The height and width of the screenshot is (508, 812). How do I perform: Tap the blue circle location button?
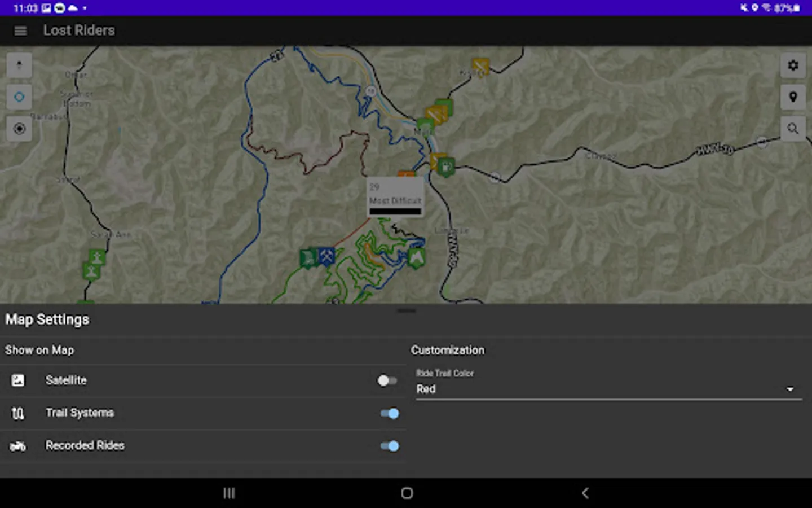(x=19, y=97)
